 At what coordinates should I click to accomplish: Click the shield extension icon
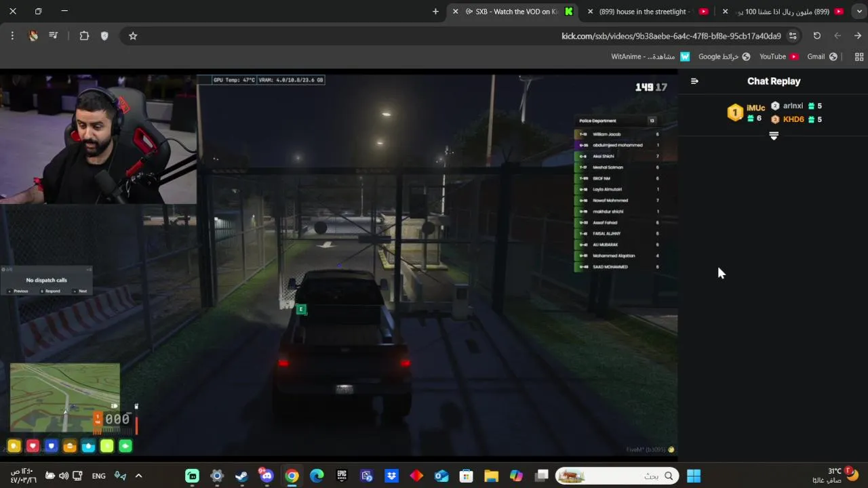point(104,36)
